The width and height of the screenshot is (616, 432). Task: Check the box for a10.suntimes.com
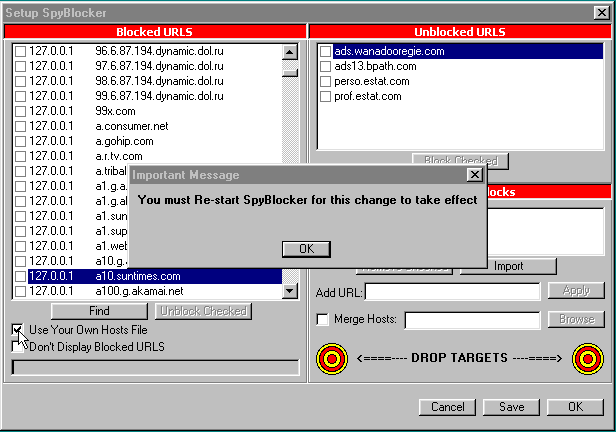(x=20, y=276)
